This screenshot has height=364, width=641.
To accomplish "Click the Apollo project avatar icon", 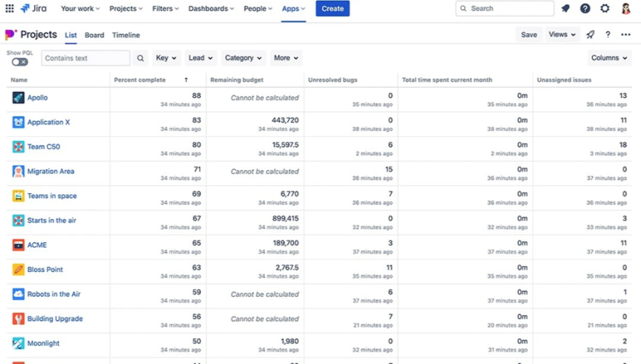I will point(18,97).
